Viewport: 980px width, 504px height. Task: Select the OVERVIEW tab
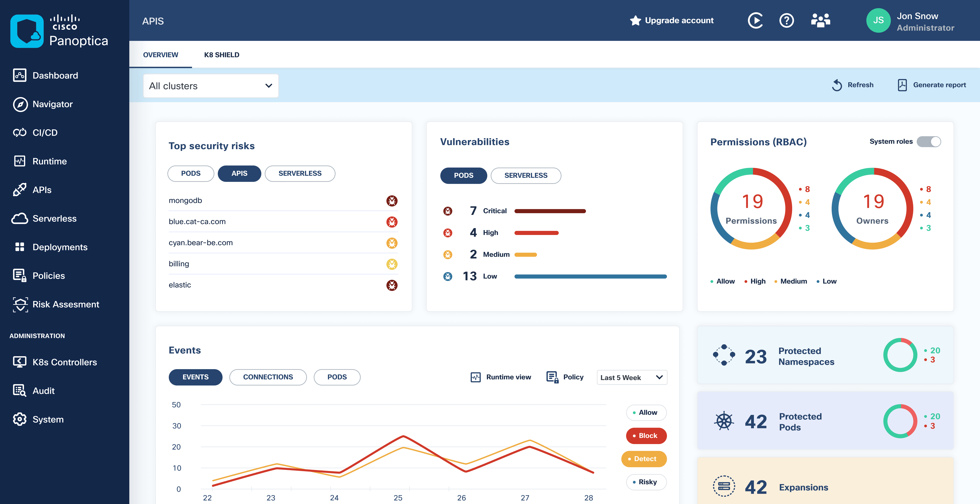(x=161, y=54)
